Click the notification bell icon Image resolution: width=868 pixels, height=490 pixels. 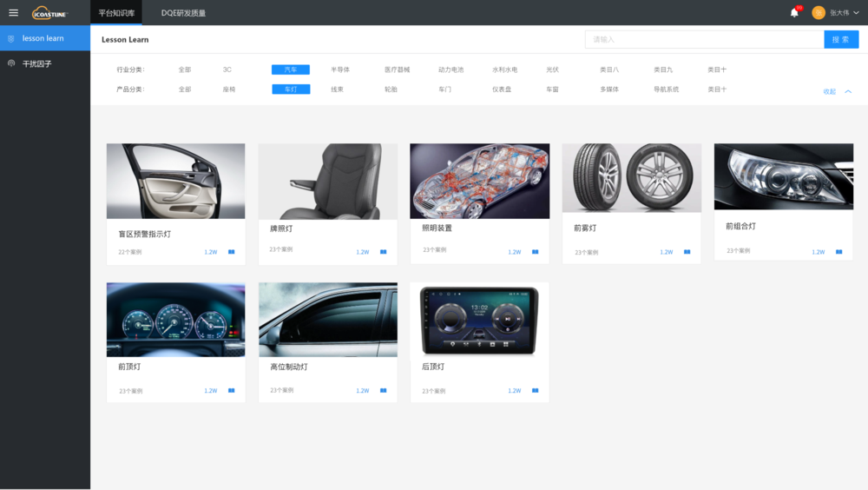point(794,13)
